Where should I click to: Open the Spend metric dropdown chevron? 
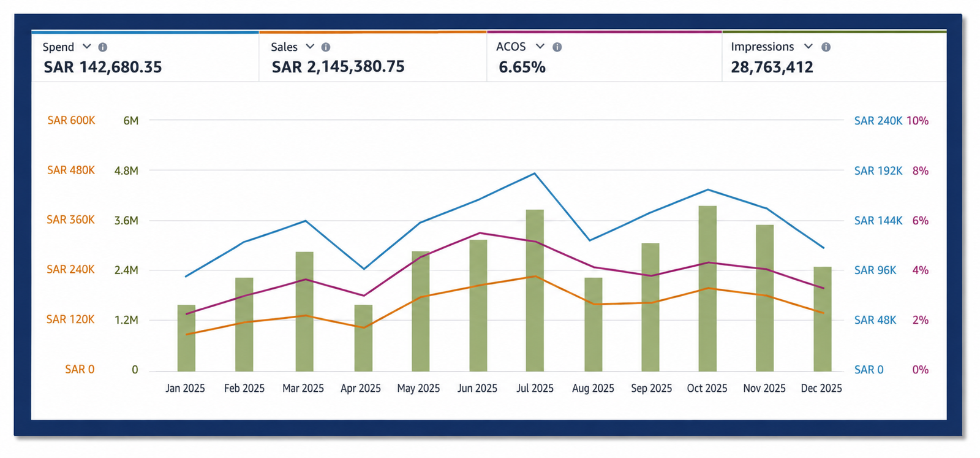point(86,47)
